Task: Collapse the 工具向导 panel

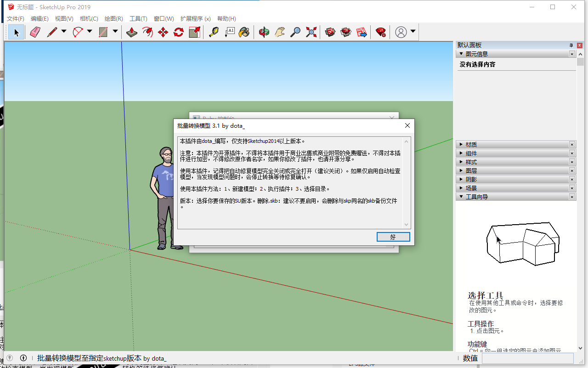Action: pyautogui.click(x=461, y=197)
